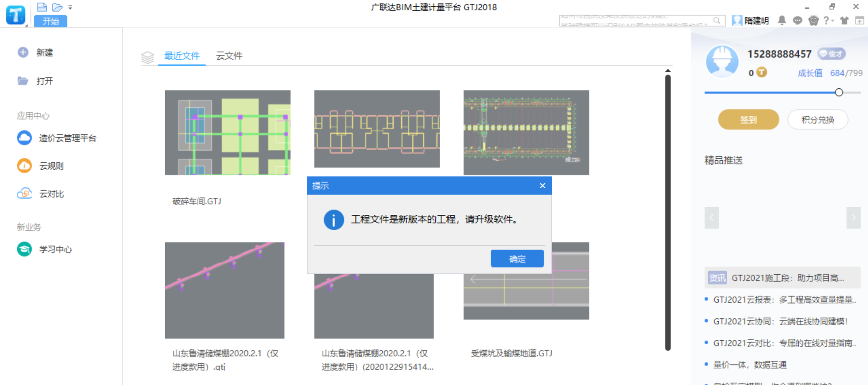Switch to the 最近文件 tab

click(x=182, y=56)
